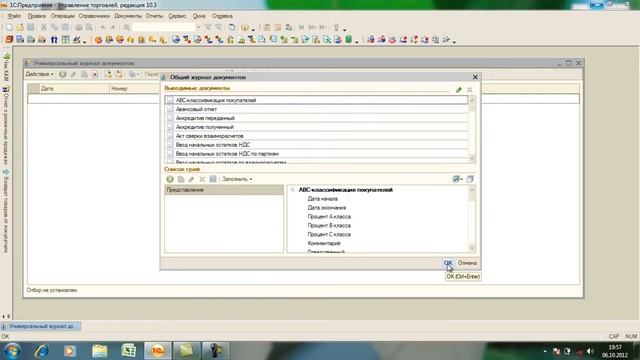Screen dimensions: 640x360
Task: Click the grid icon left of Заполнить
Action: 213,179
